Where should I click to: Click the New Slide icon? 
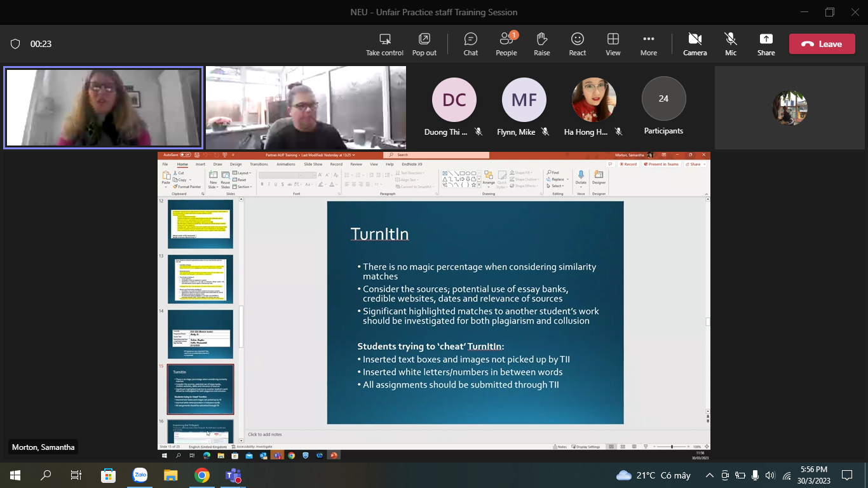click(x=214, y=175)
